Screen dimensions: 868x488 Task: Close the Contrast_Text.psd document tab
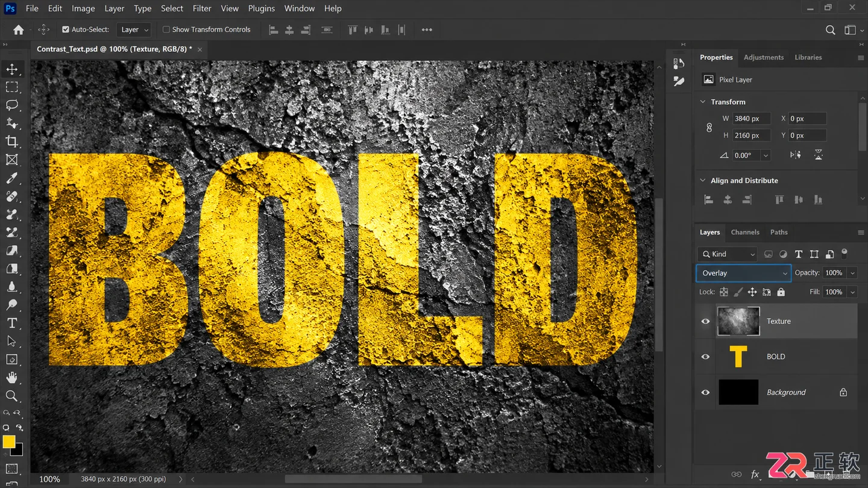click(x=200, y=49)
